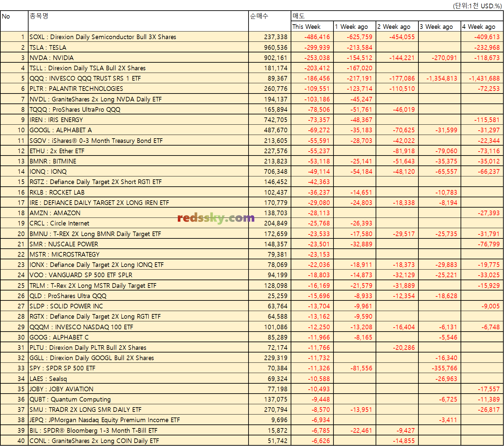Image resolution: width=504 pixels, height=446 pixels.
Task: Select CONL 2 Week ago value -14,855
Action: coord(404,441)
